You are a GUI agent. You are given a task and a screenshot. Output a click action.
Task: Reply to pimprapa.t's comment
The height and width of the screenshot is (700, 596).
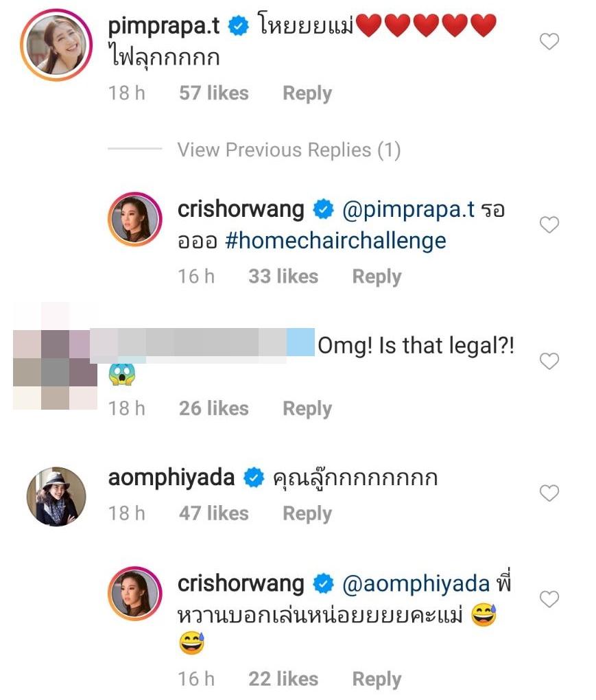coord(307,93)
